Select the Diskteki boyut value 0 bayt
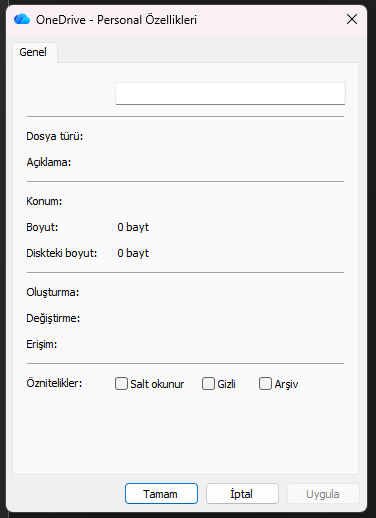This screenshot has width=376, height=518. (x=133, y=253)
